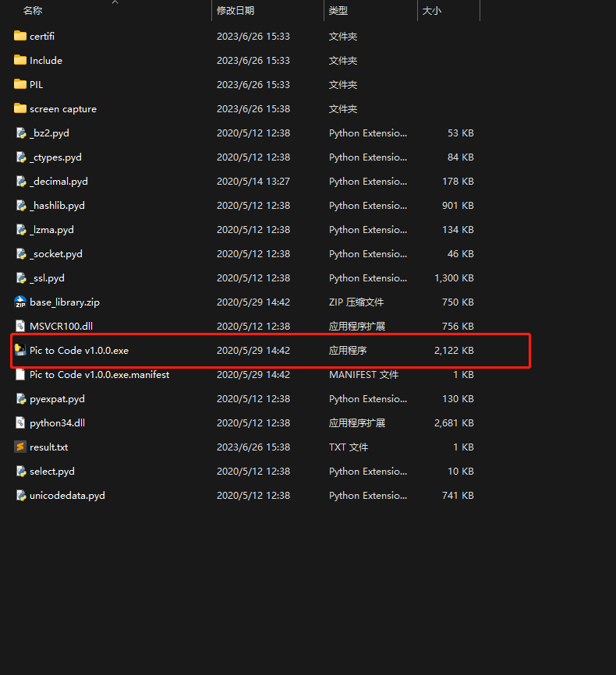Image resolution: width=616 pixels, height=675 pixels.
Task: Click the MSVCR100.dll file icon
Action: (20, 326)
